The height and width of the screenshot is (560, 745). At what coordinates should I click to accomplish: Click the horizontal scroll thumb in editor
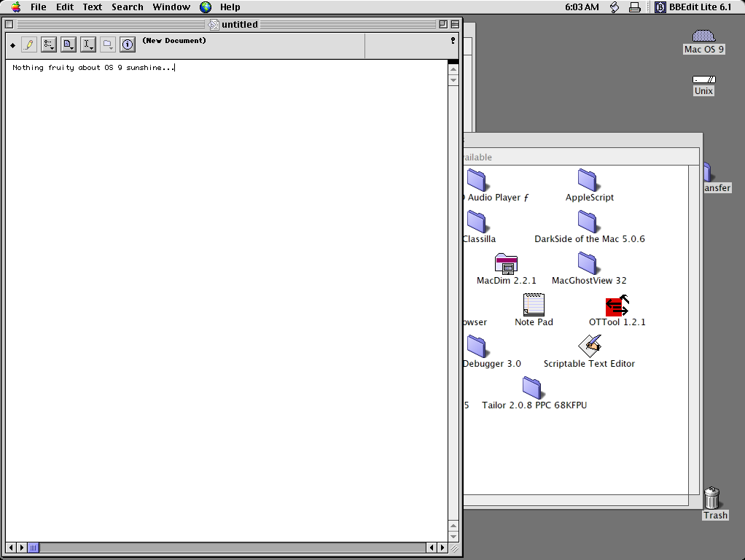coord(33,548)
